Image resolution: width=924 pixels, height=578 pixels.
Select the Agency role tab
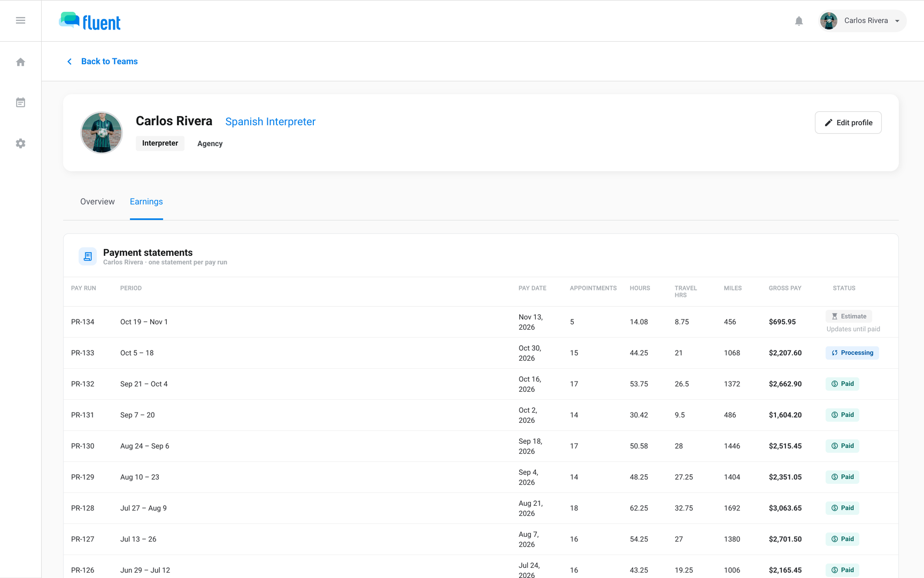(x=210, y=143)
